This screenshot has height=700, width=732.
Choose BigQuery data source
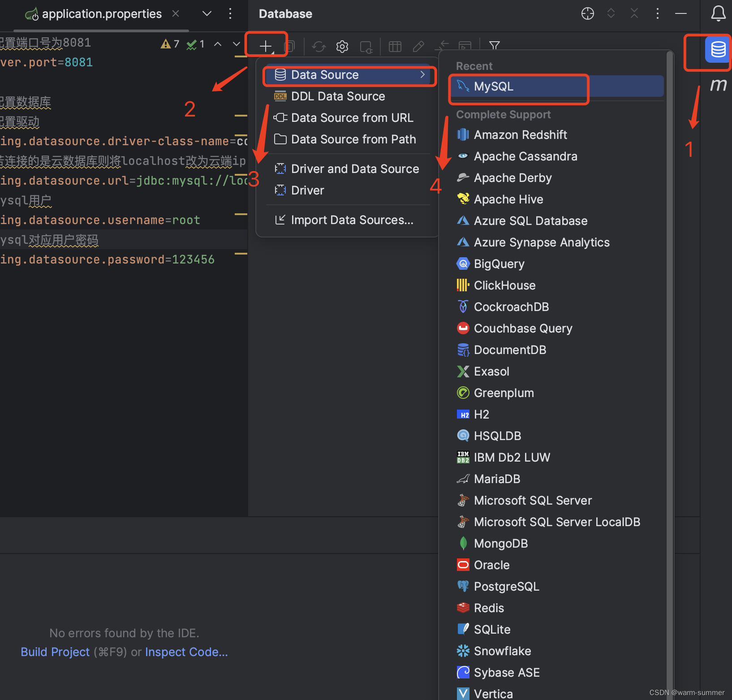tap(557, 264)
